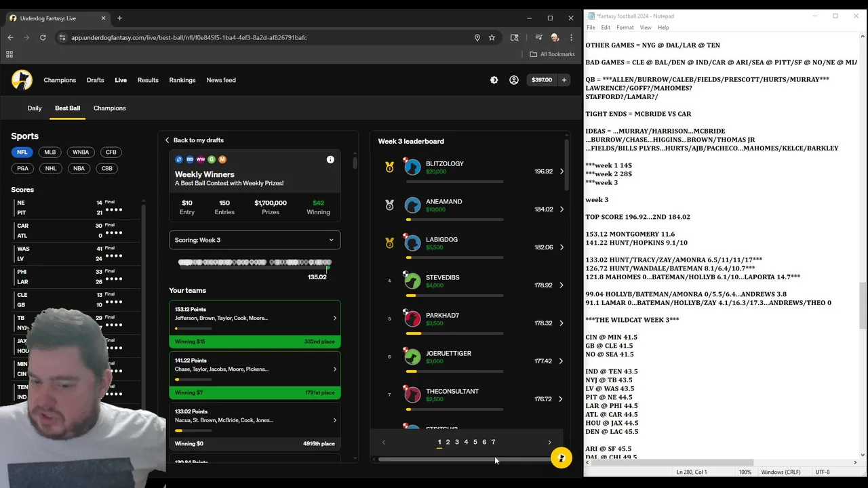
Task: Open the Chrome three-dot menu
Action: [x=572, y=37]
